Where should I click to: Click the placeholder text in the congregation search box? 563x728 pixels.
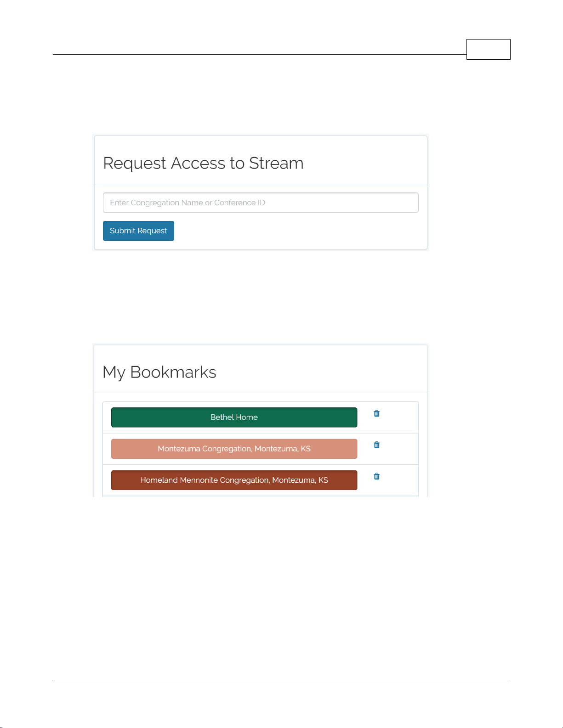pyautogui.click(x=188, y=203)
